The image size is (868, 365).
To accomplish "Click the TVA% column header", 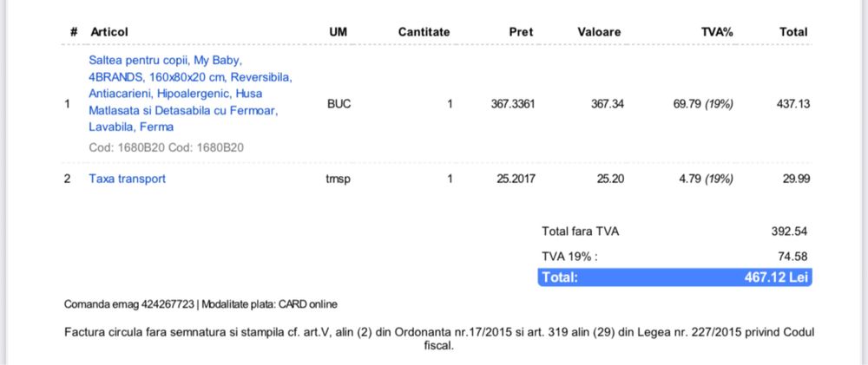I will [717, 32].
